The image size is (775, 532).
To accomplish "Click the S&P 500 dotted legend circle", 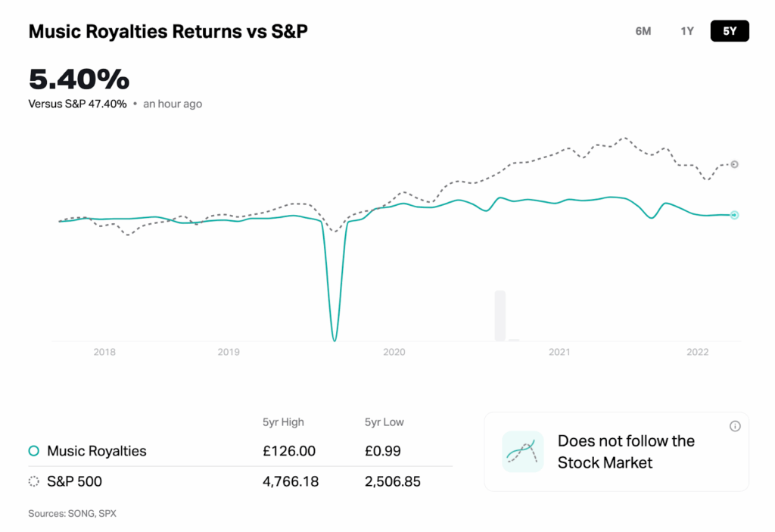I will tap(33, 481).
